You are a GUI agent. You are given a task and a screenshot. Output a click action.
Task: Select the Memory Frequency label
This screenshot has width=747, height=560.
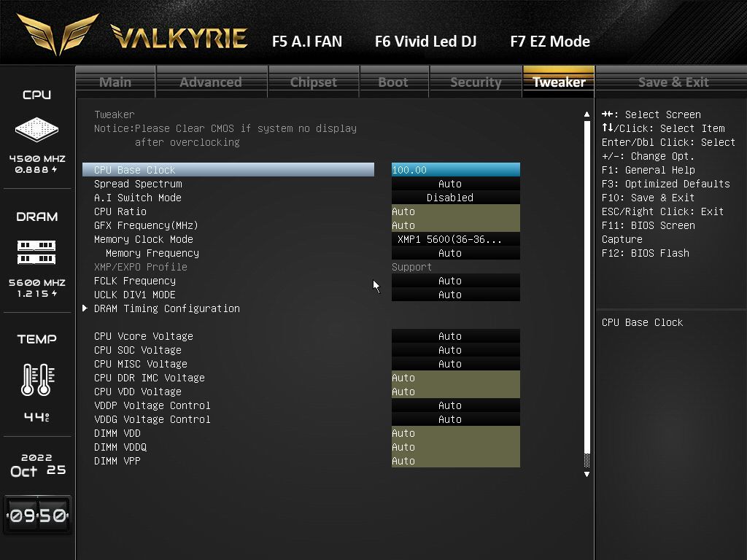pos(152,253)
